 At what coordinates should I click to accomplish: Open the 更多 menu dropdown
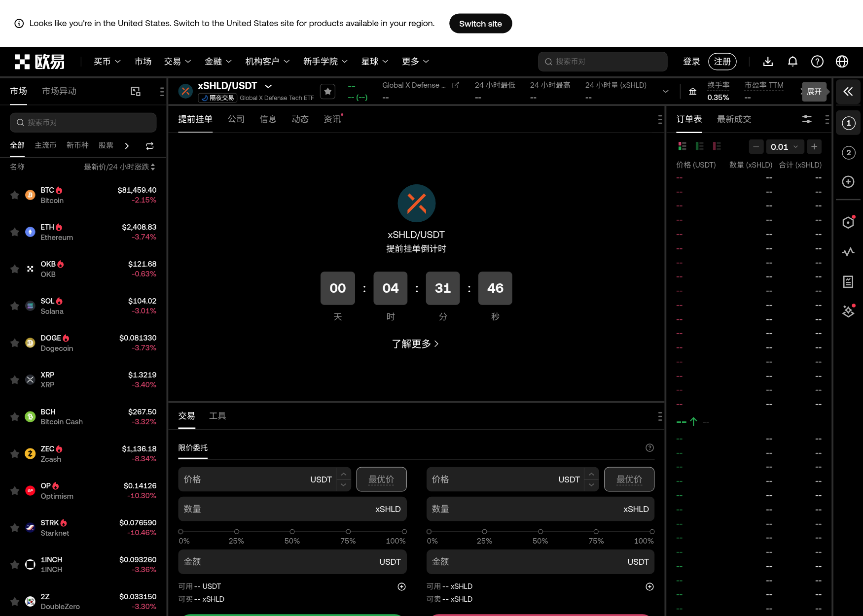click(415, 62)
